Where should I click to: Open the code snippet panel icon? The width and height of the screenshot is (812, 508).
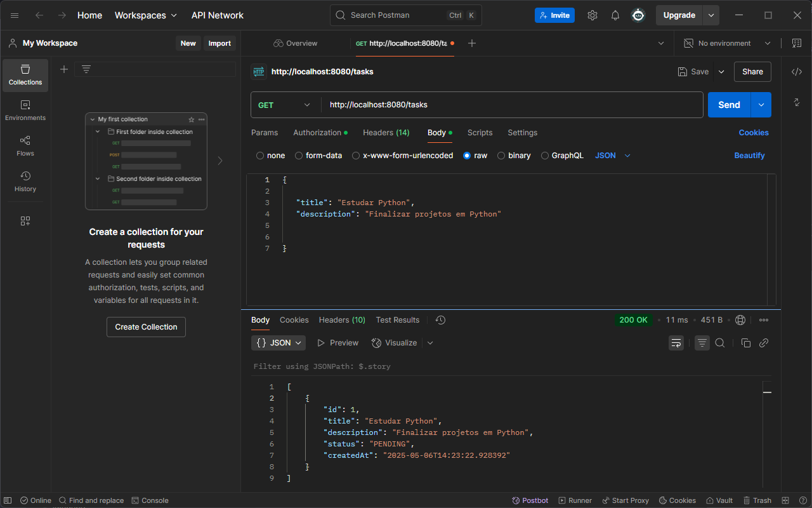point(797,72)
